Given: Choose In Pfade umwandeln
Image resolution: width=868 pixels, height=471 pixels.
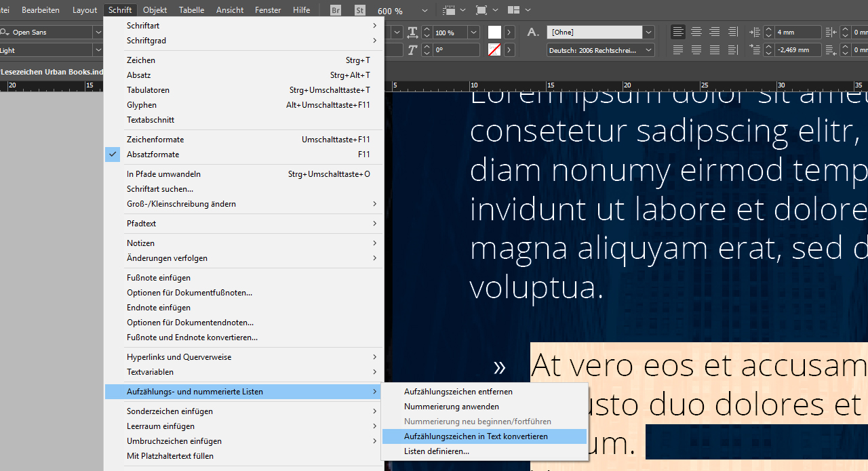Looking at the screenshot, I should click(243, 174).
